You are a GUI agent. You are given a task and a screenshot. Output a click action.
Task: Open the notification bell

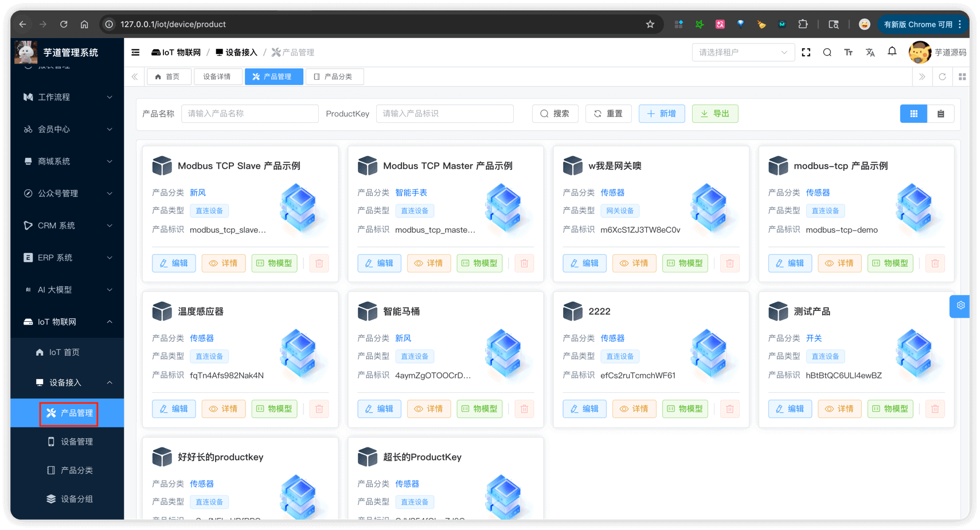[x=892, y=52]
